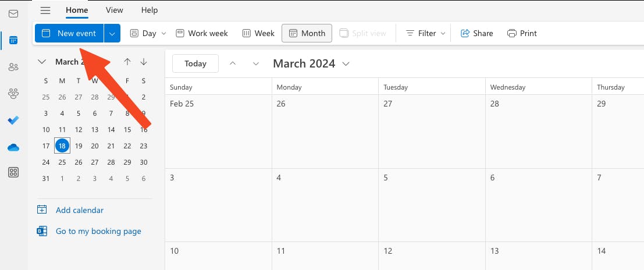Switch to Week view

pyautogui.click(x=258, y=33)
